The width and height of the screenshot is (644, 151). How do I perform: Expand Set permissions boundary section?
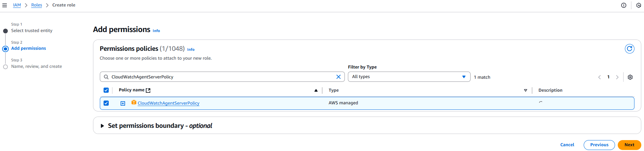pyautogui.click(x=102, y=126)
